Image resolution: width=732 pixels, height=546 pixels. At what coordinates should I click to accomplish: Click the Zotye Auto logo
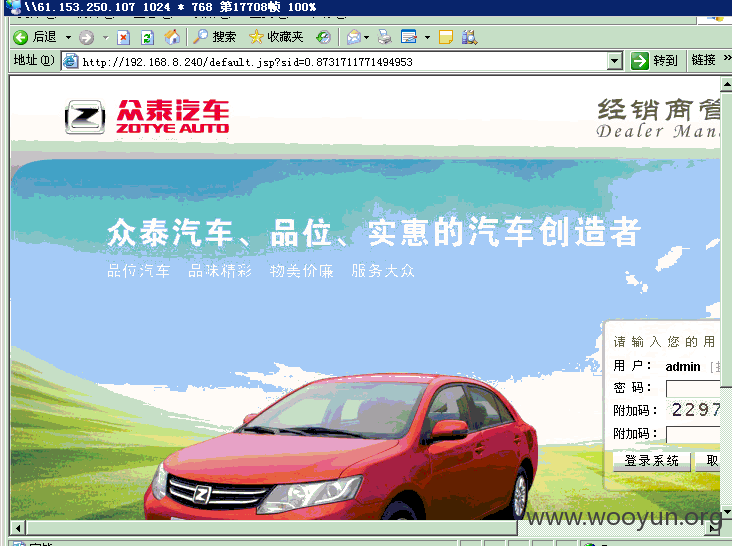pos(147,117)
